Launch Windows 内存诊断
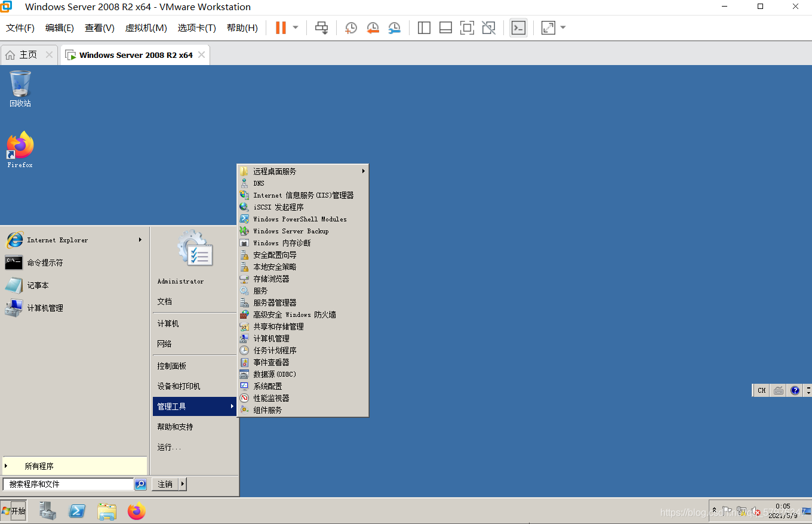 tap(303, 243)
